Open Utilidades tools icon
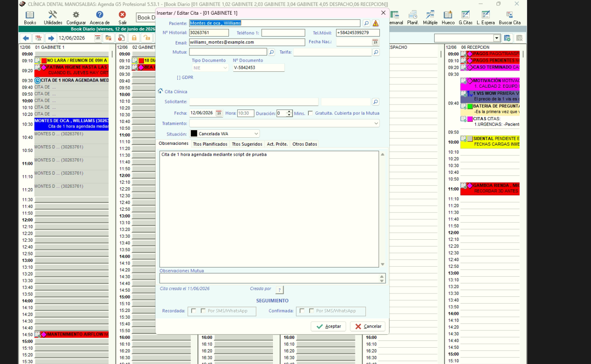Screen dimensions: 591x364 (x=53, y=17)
